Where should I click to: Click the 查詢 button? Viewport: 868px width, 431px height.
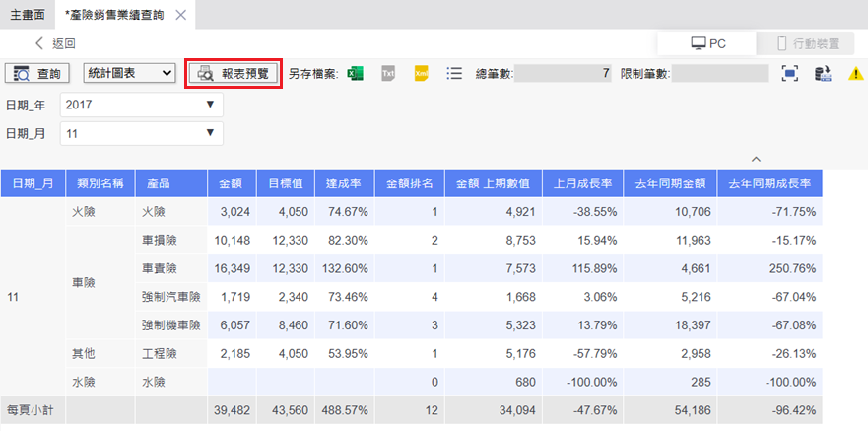click(x=38, y=73)
